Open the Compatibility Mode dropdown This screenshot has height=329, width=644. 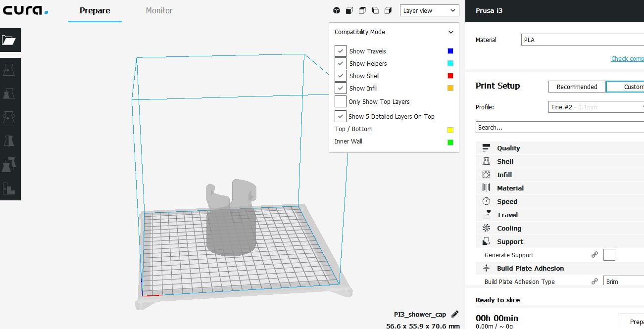(394, 32)
